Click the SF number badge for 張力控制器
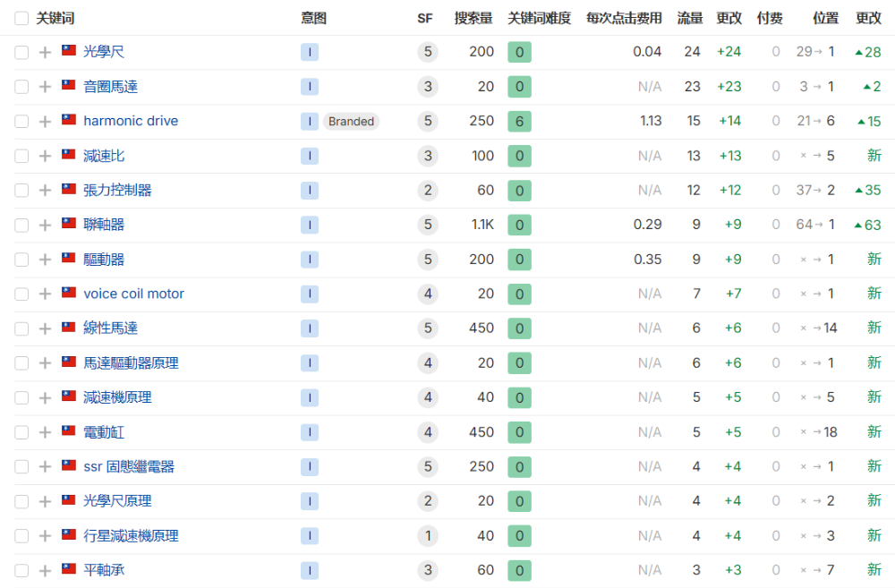The width and height of the screenshot is (895, 588). pos(428,191)
